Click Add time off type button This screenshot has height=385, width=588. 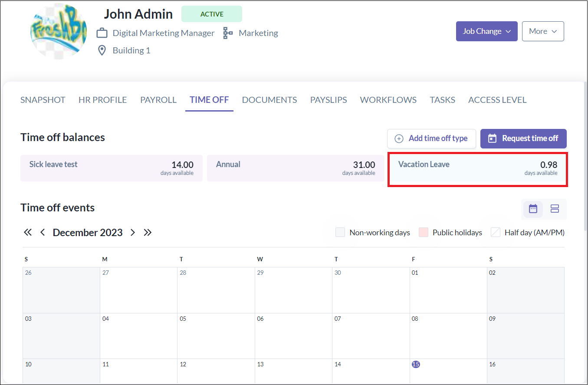[431, 138]
